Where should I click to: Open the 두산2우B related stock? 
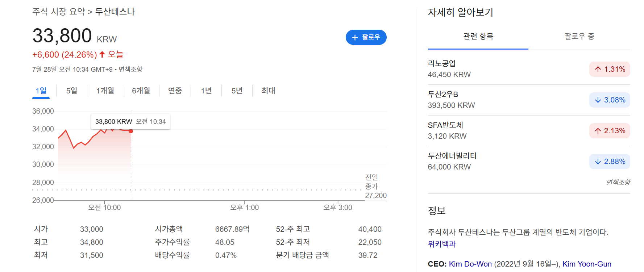tap(529, 100)
